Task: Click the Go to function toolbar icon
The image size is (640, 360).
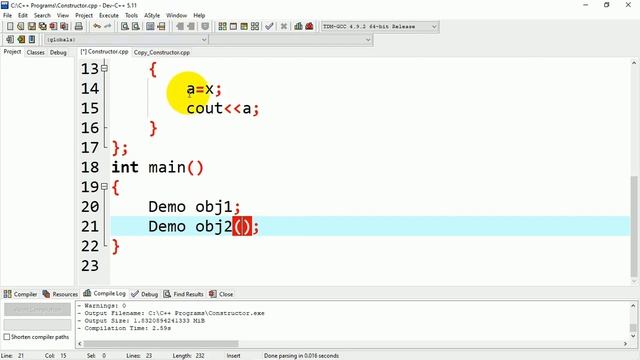Action: click(x=150, y=27)
